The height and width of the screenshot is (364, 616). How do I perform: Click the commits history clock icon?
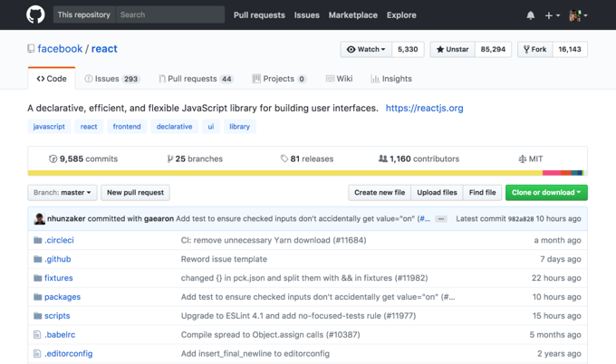tap(53, 158)
